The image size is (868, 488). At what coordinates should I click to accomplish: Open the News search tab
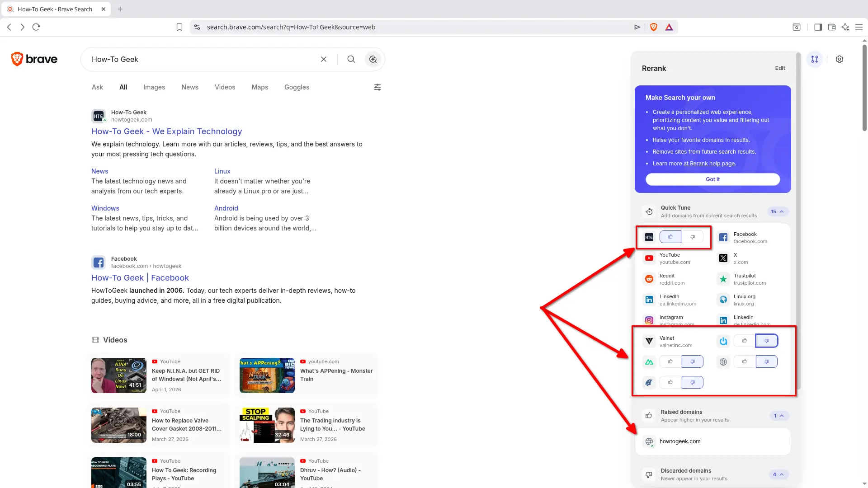pyautogui.click(x=190, y=87)
